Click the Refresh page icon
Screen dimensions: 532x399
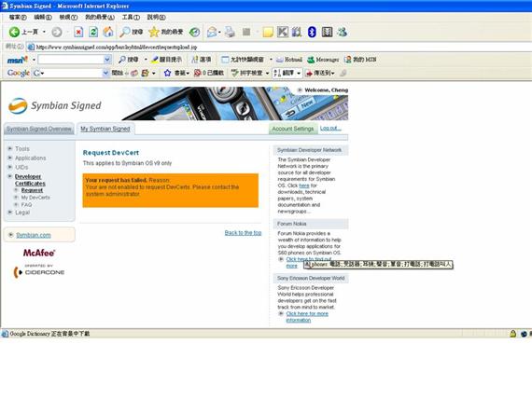(x=93, y=33)
